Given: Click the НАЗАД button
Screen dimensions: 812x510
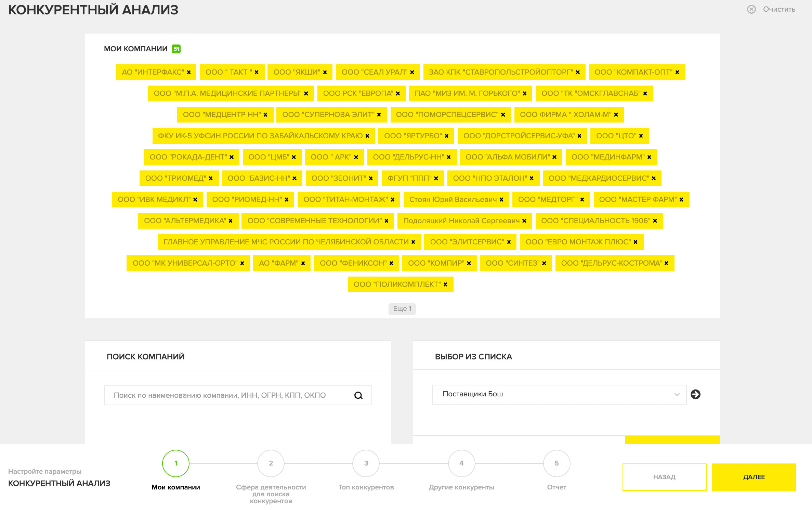Looking at the screenshot, I should [664, 477].
